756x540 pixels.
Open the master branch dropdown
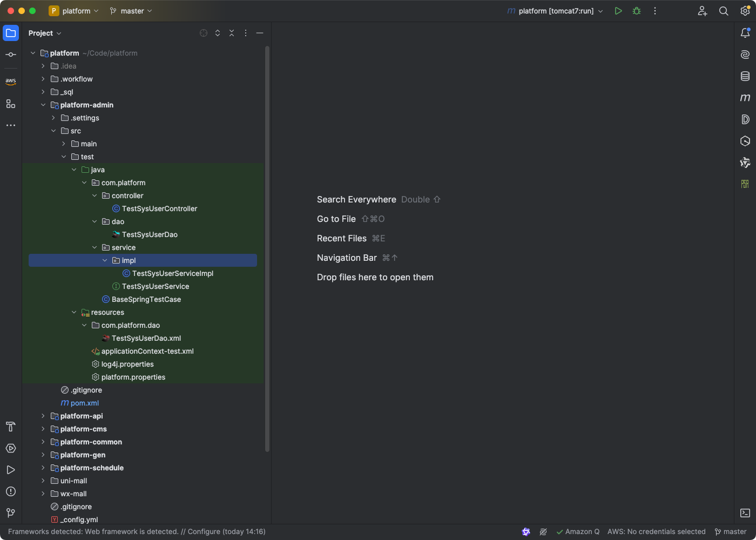point(131,11)
